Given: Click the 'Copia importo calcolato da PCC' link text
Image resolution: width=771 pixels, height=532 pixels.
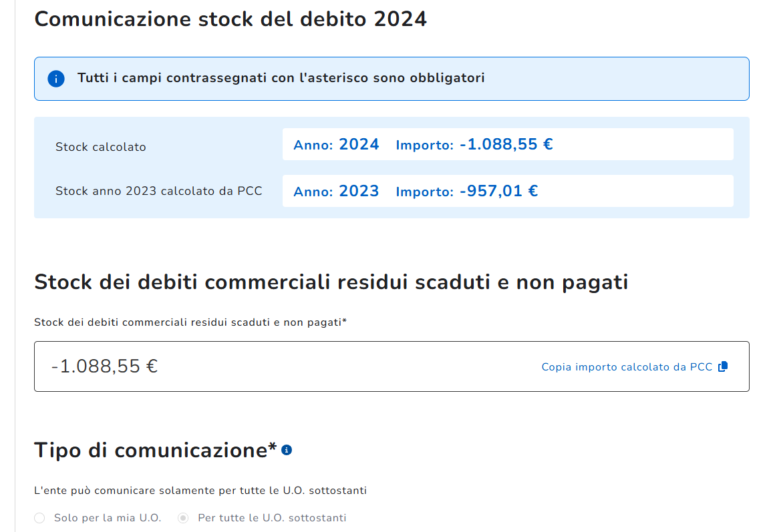Looking at the screenshot, I should point(627,366).
